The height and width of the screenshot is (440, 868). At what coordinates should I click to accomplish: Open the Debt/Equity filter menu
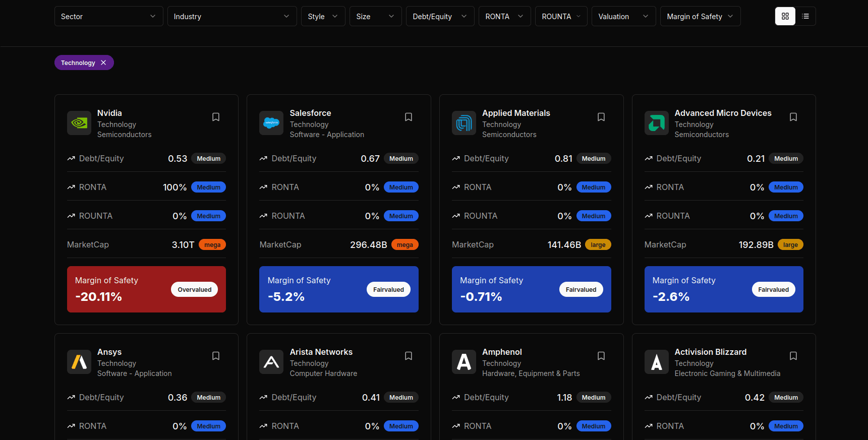[440, 17]
